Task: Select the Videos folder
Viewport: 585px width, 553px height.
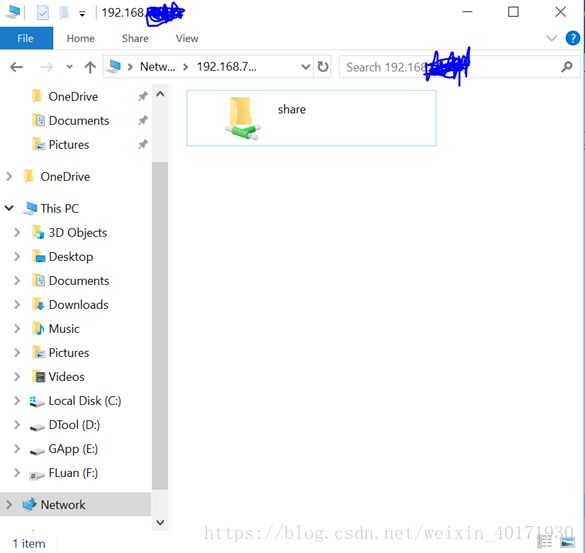Action: pos(66,377)
